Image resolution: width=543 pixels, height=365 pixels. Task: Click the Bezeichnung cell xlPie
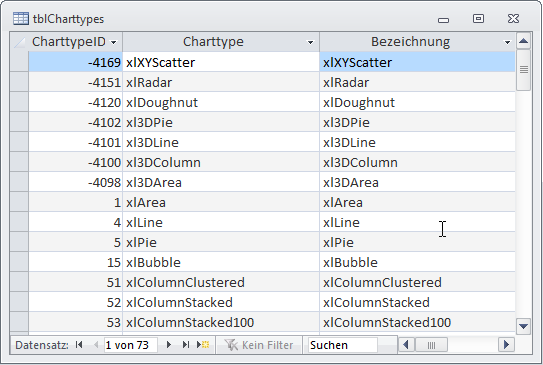coord(417,242)
